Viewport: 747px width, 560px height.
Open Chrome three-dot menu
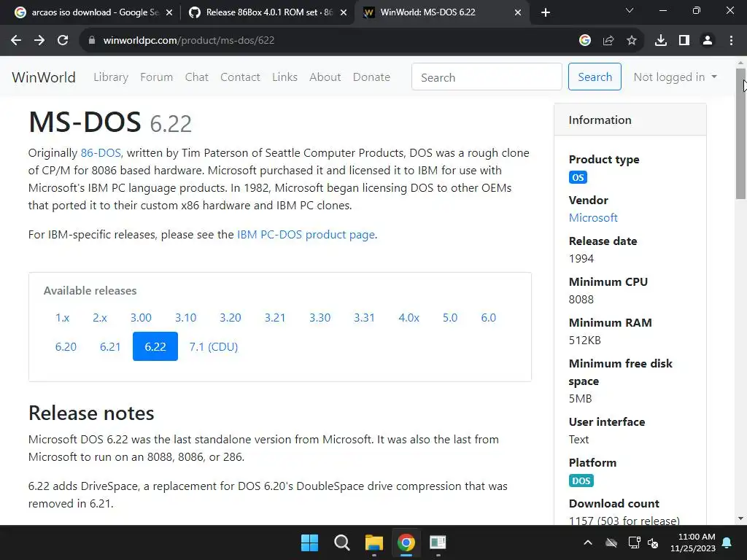(x=731, y=41)
